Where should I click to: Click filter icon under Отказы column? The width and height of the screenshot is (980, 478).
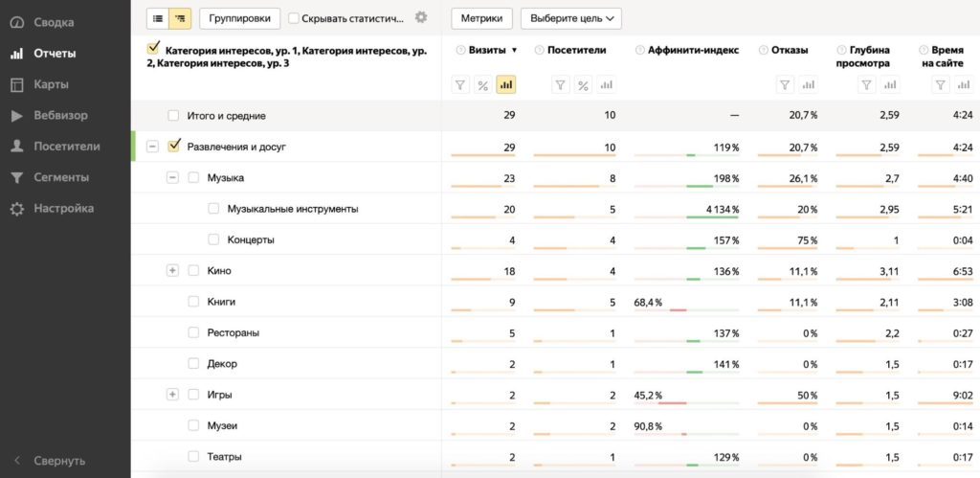pyautogui.click(x=785, y=85)
